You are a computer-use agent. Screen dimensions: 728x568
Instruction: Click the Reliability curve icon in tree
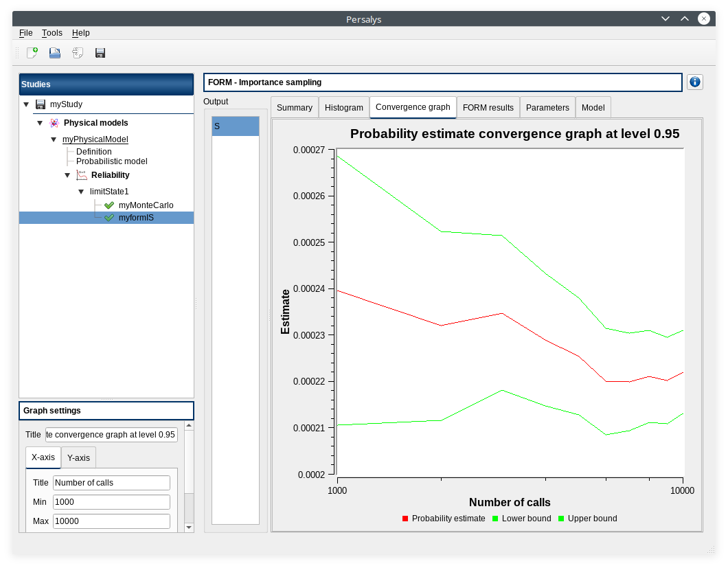pos(82,175)
